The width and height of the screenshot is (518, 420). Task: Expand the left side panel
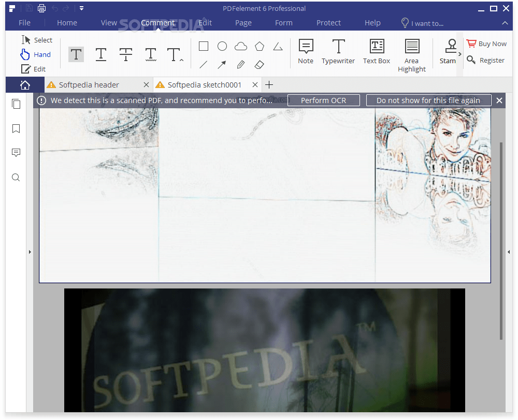click(30, 252)
